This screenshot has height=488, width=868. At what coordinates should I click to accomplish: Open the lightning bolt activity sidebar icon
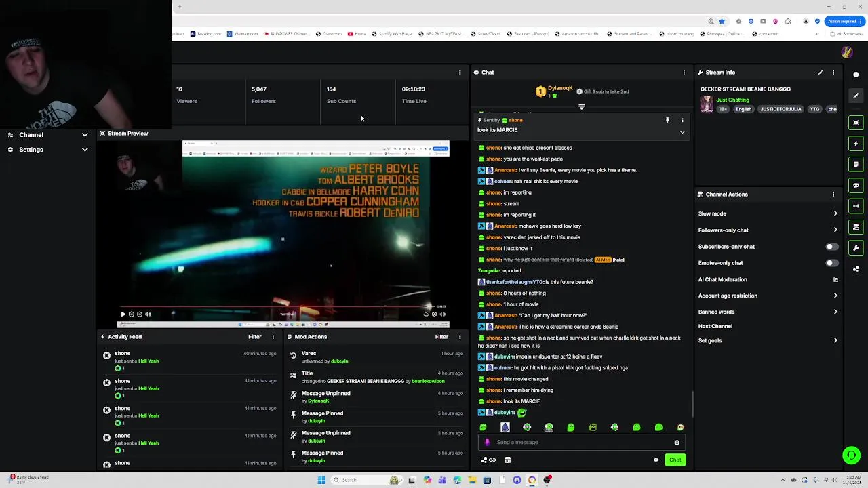856,144
